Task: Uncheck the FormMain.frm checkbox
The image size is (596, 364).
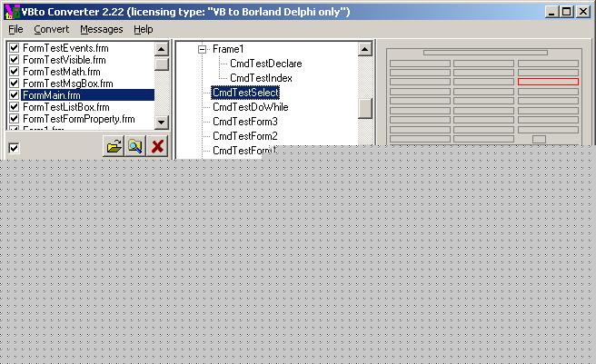Action: [x=14, y=95]
